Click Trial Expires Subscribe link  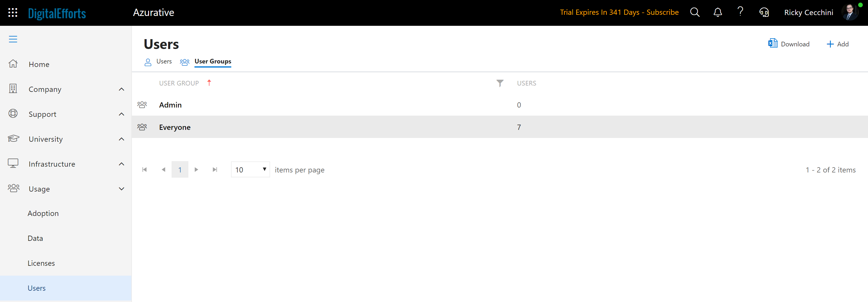619,12
